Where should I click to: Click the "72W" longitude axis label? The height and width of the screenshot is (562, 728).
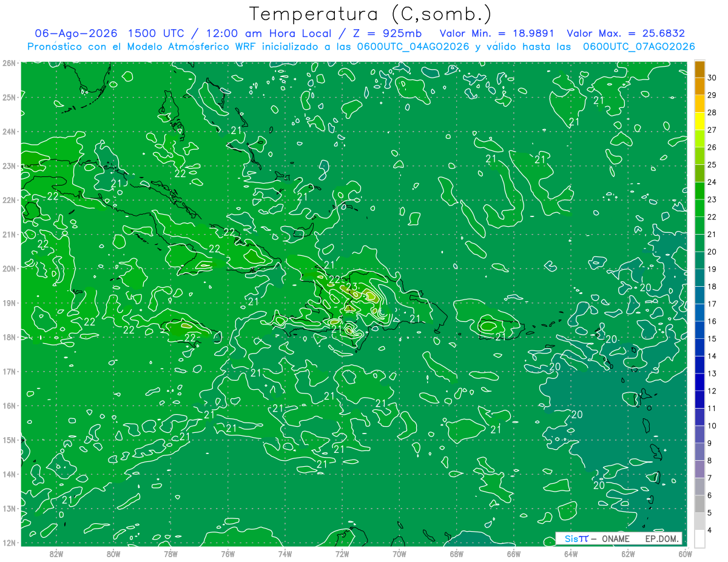click(342, 553)
